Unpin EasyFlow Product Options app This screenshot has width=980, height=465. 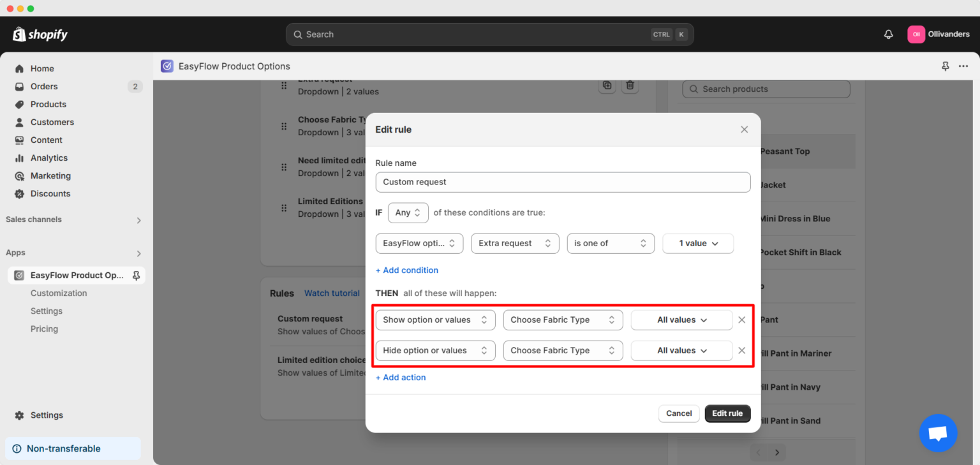[135, 275]
